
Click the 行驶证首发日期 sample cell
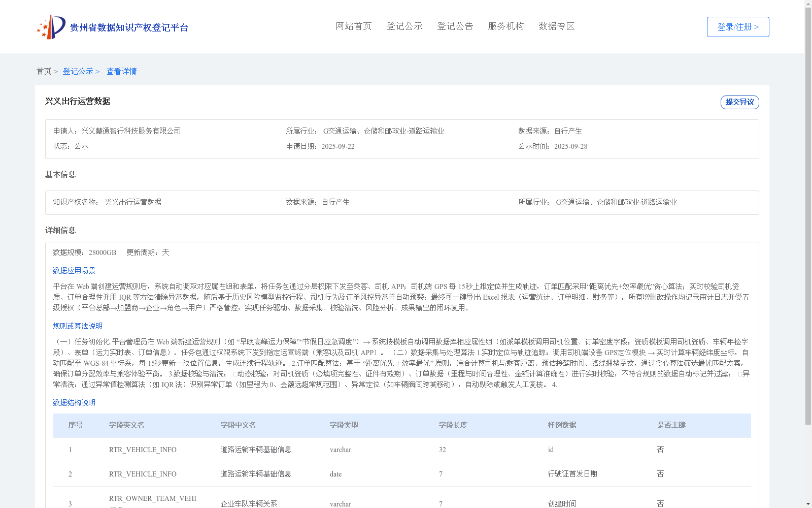572,474
